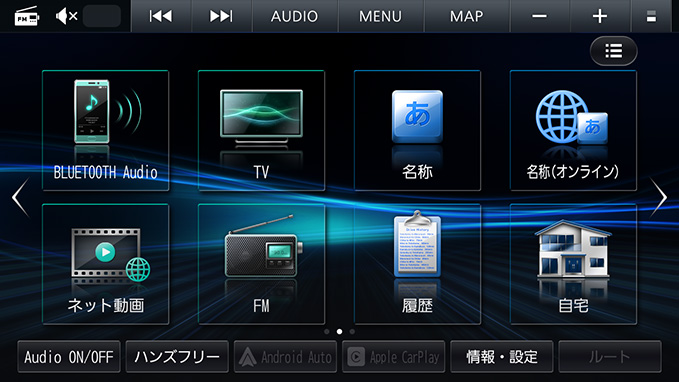Tap the FM radio source icon in top bar
Image resolution: width=679 pixels, height=382 pixels.
point(26,16)
